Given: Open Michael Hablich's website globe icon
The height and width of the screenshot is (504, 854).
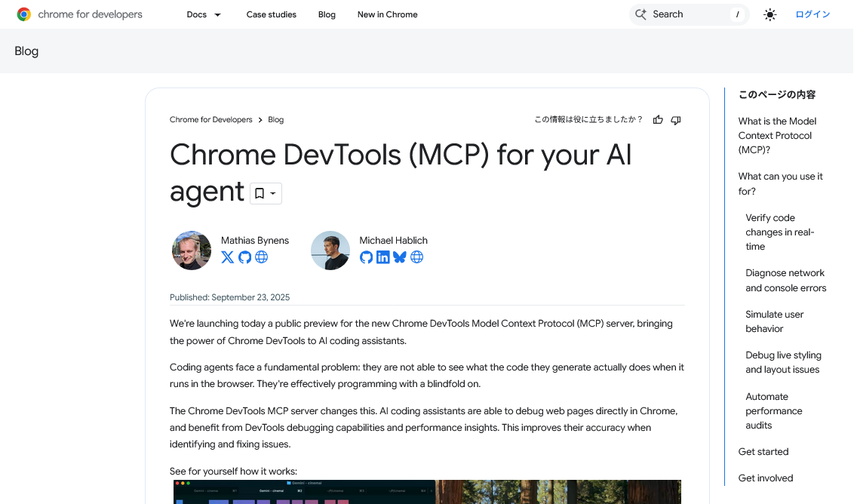Looking at the screenshot, I should point(417,257).
